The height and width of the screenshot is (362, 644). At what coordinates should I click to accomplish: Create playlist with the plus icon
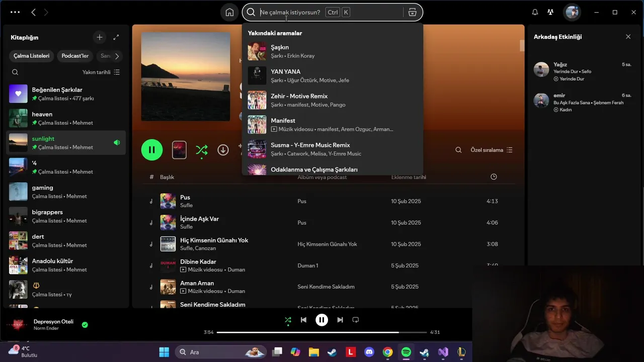(100, 37)
